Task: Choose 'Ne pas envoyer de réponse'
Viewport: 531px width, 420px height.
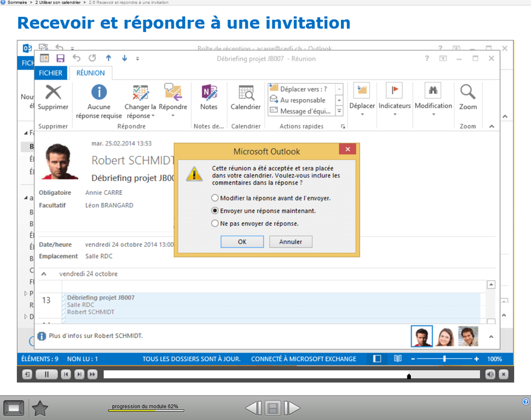Action: pos(215,223)
